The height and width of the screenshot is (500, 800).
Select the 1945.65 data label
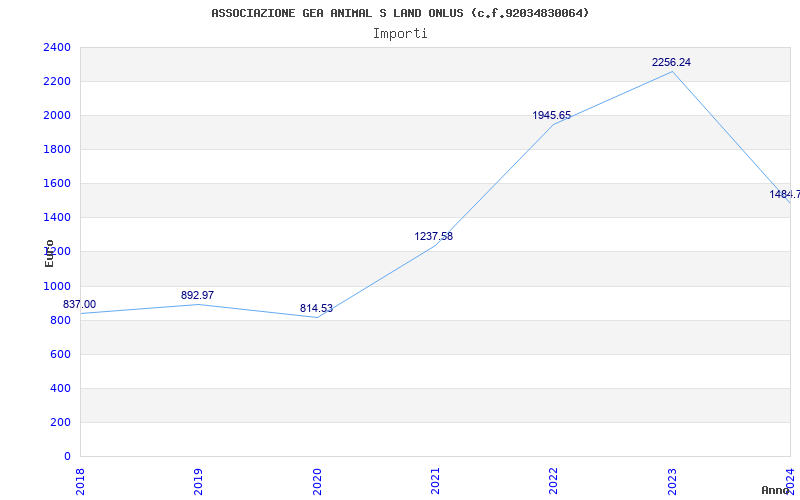tap(552, 115)
